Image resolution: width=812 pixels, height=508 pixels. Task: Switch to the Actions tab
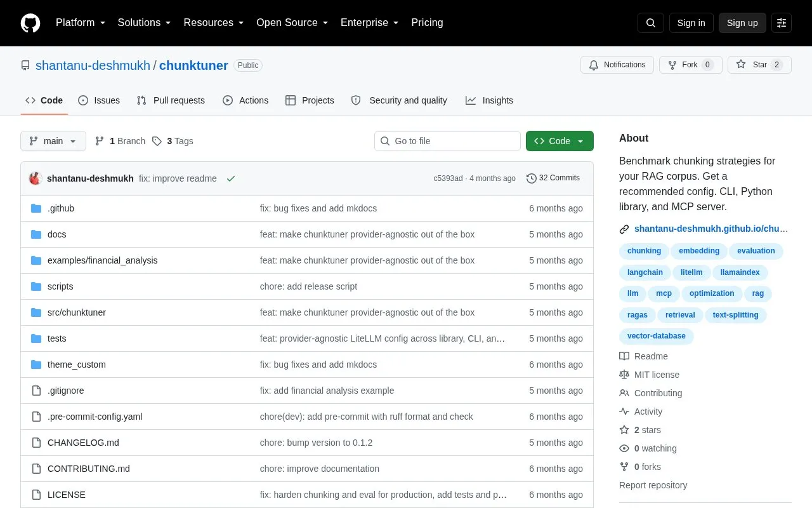pos(246,100)
